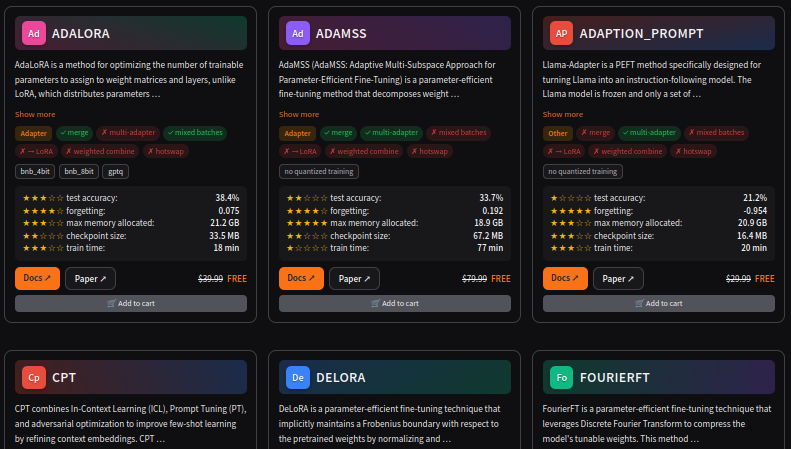Image resolution: width=791 pixels, height=449 pixels.
Task: Open Docs for ADAPTION_PROMPT
Action: 565,278
